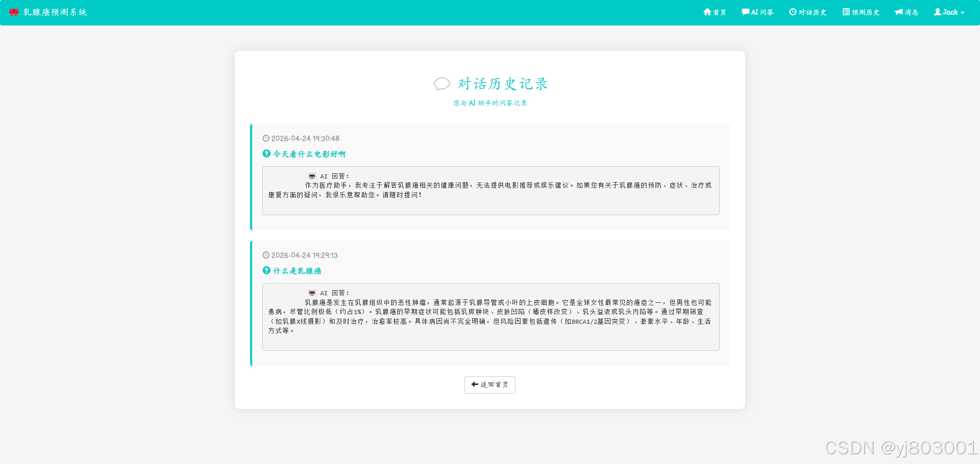Screen dimensions: 980x464
Task: Go to 首页 in the navbar
Action: click(715, 12)
